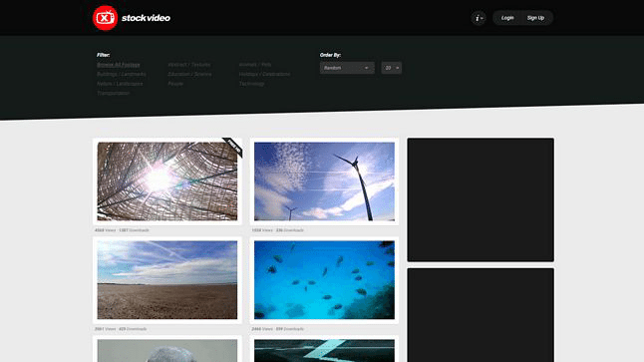Click the "2466 Views" stats under fish video

[262, 329]
